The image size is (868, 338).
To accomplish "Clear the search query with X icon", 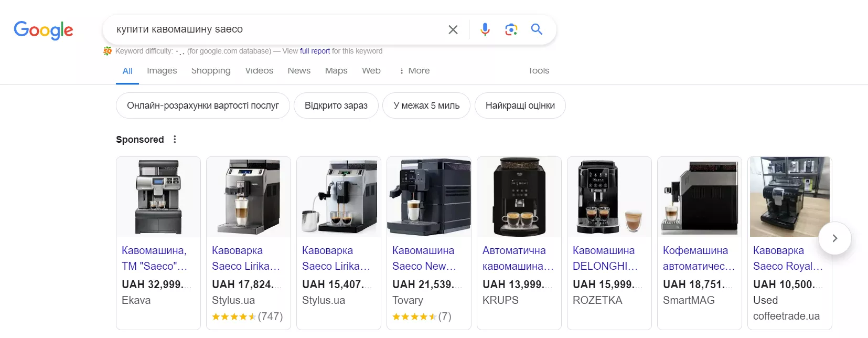I will (x=453, y=30).
